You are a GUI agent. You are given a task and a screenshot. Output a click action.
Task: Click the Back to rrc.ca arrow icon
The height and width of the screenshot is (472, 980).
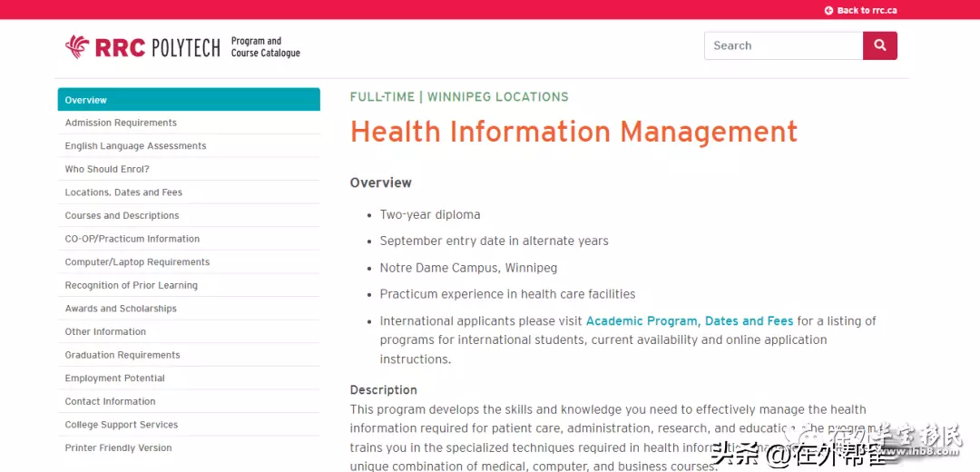pyautogui.click(x=828, y=10)
